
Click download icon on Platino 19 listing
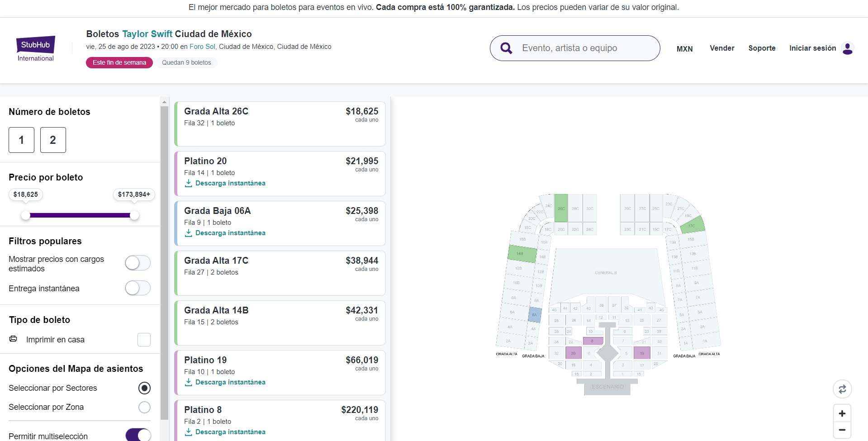189,382
